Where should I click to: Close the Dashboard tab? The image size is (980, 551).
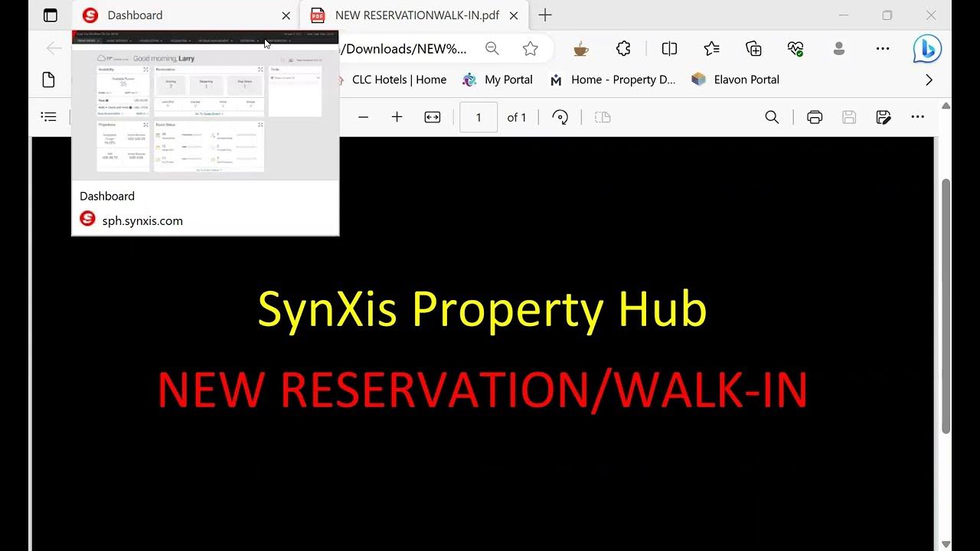tap(286, 15)
